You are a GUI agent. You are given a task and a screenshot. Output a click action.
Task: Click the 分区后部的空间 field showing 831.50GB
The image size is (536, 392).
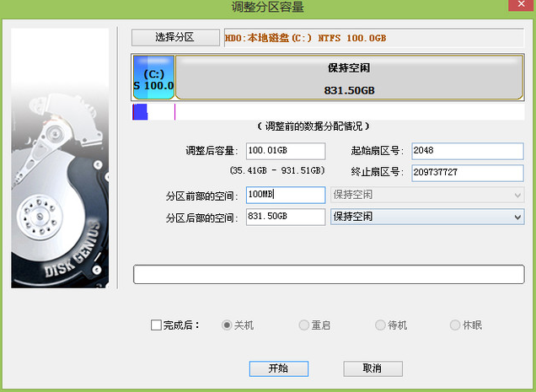(x=286, y=217)
